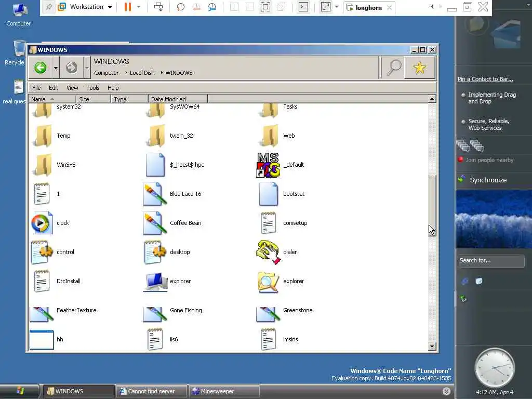Select the explorer computer monitor icon
The width and height of the screenshot is (532, 399).
pyautogui.click(x=155, y=282)
